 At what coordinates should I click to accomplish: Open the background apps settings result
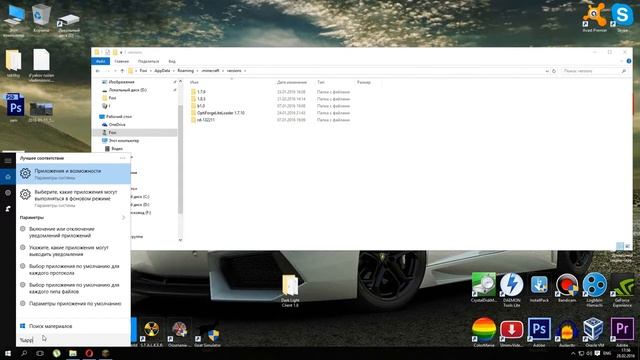pyautogui.click(x=73, y=198)
